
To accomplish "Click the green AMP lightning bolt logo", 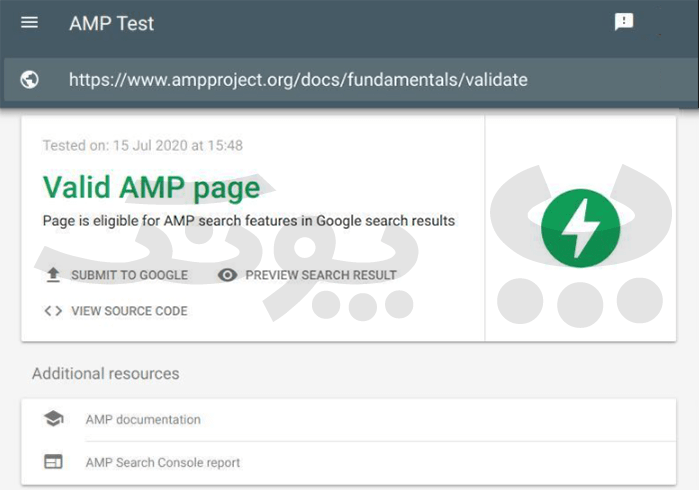I will tap(580, 228).
